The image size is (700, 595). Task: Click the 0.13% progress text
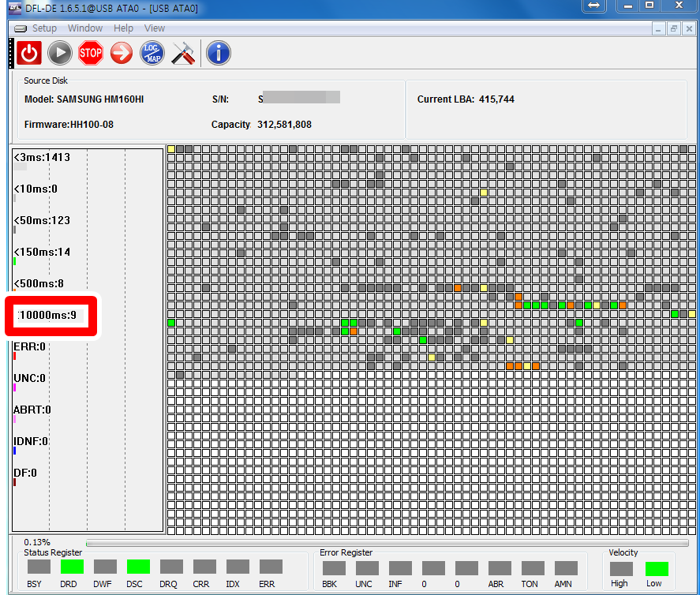(x=37, y=542)
